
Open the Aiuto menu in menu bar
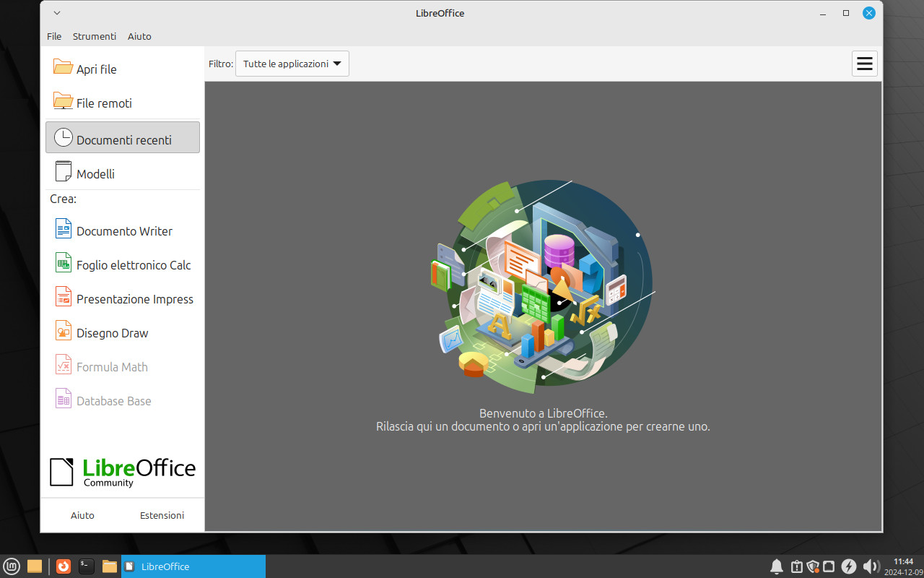[139, 36]
